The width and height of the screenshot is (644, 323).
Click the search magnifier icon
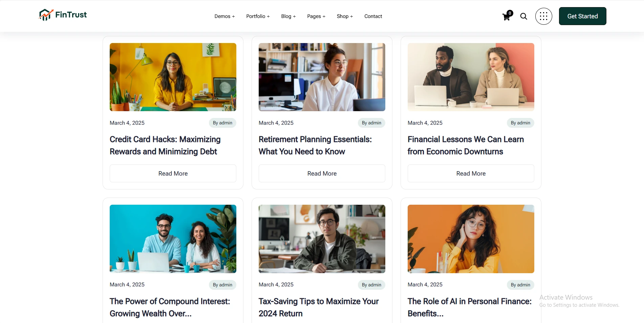pos(523,16)
